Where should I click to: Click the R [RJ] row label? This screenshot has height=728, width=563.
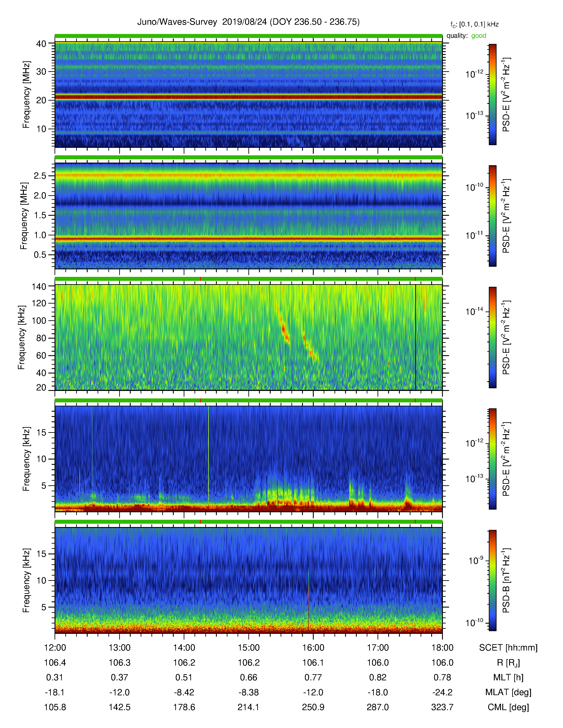508,663
